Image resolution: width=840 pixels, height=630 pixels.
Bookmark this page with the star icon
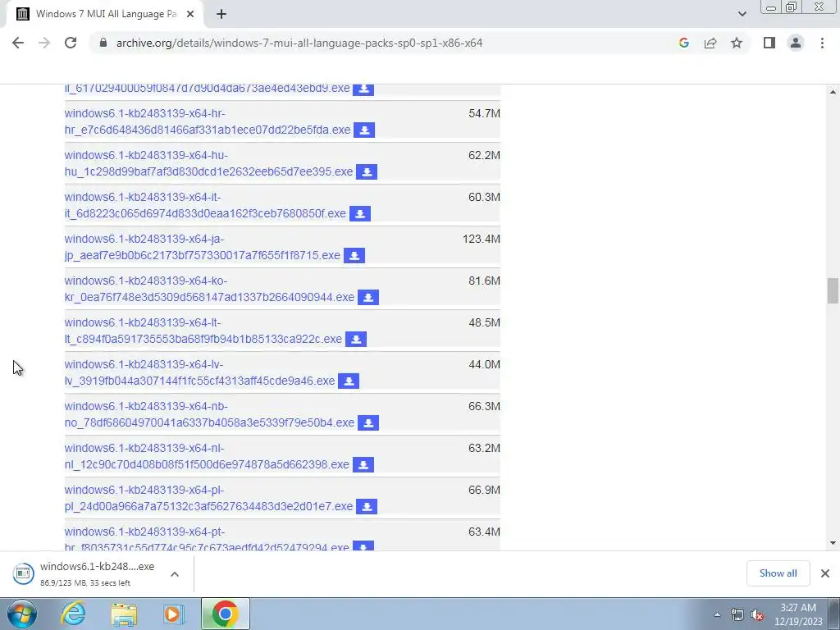tap(737, 43)
